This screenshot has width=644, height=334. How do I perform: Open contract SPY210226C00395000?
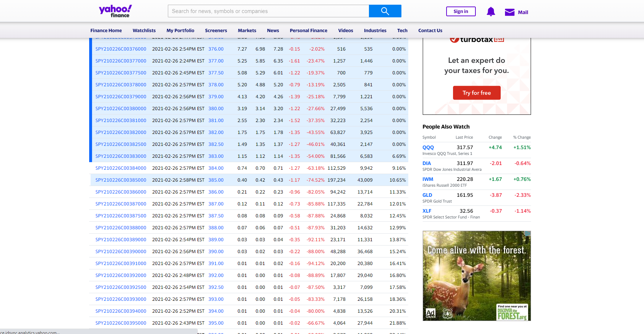[x=121, y=323]
